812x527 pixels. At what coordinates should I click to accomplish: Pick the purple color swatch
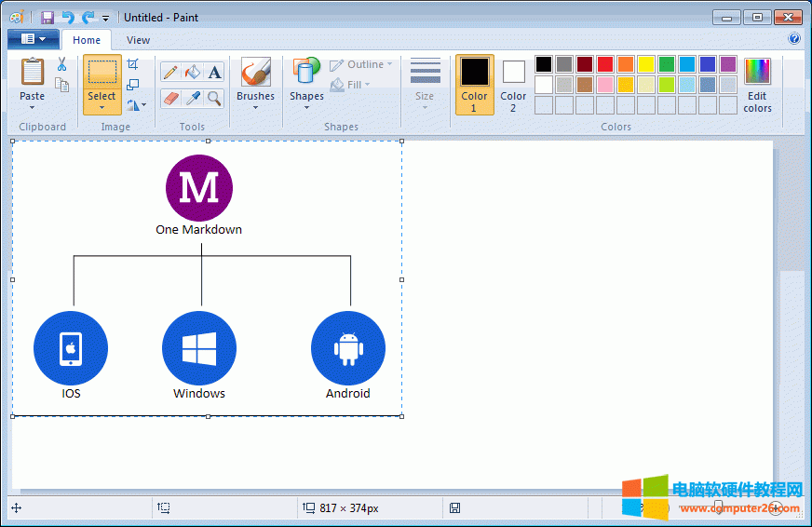click(728, 64)
